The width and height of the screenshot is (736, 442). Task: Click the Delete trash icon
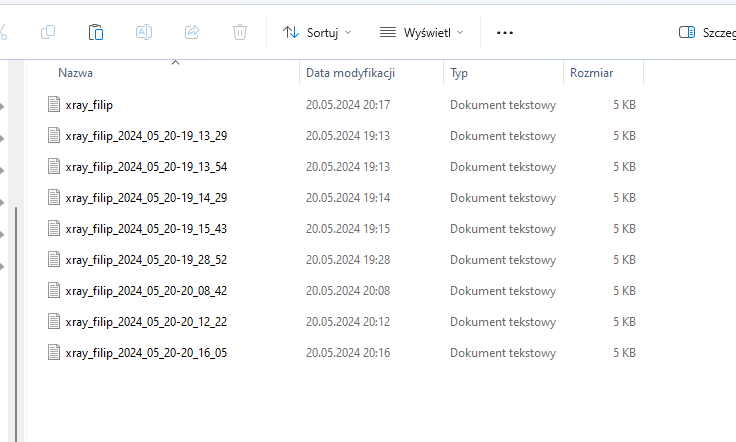tap(240, 32)
